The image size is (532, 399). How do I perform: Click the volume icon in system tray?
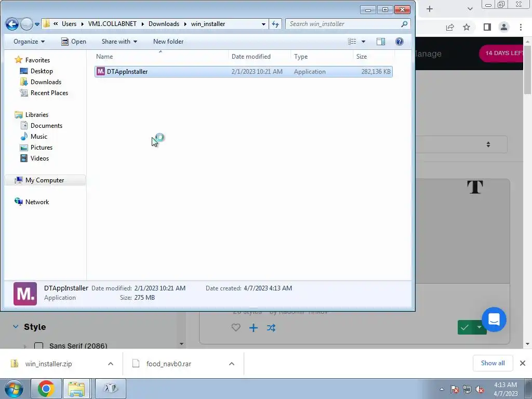tap(480, 390)
